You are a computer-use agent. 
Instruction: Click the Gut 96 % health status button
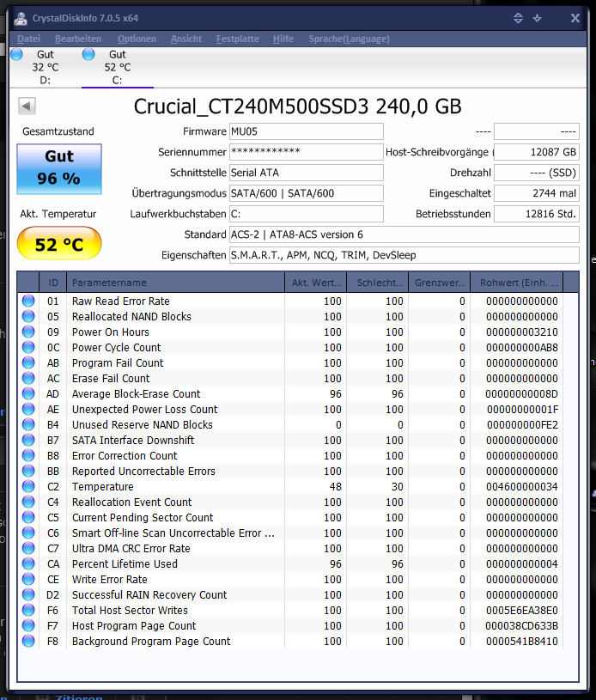coord(59,168)
